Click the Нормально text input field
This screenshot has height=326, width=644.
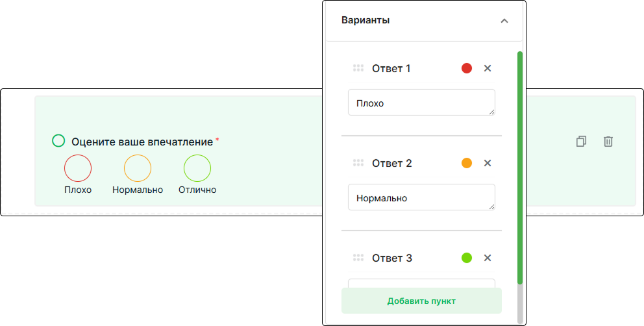[421, 197]
